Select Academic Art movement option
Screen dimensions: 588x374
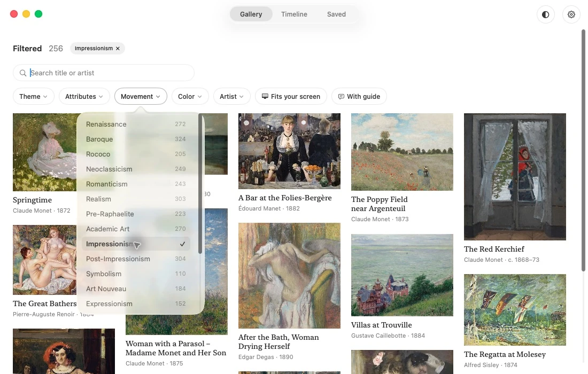(x=136, y=229)
